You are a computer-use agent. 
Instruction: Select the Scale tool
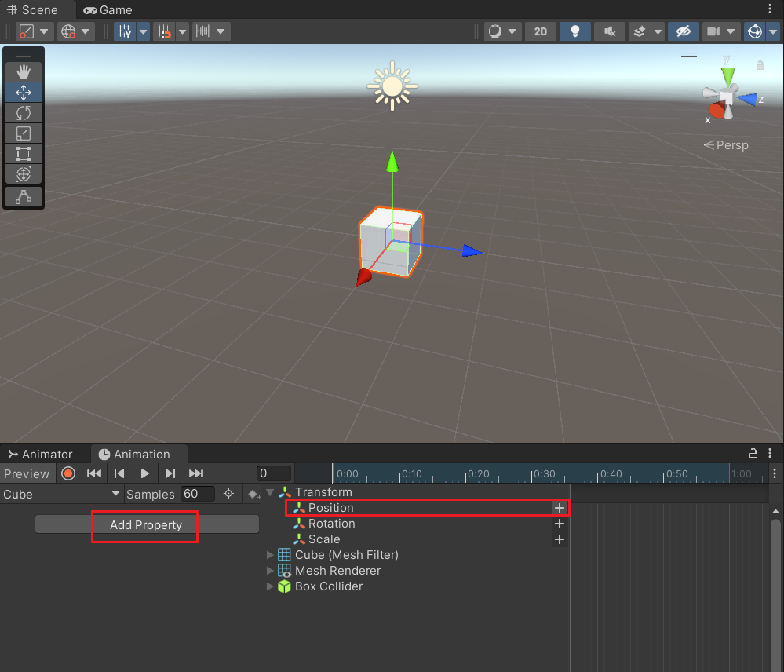point(23,133)
